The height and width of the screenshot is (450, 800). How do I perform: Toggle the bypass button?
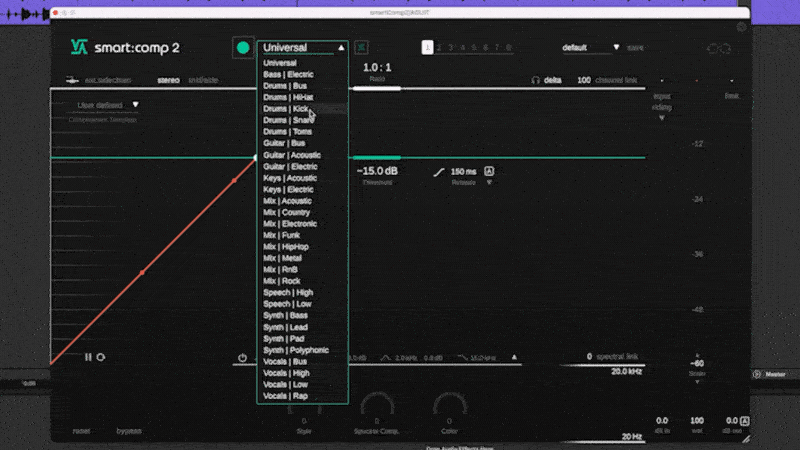click(x=129, y=431)
